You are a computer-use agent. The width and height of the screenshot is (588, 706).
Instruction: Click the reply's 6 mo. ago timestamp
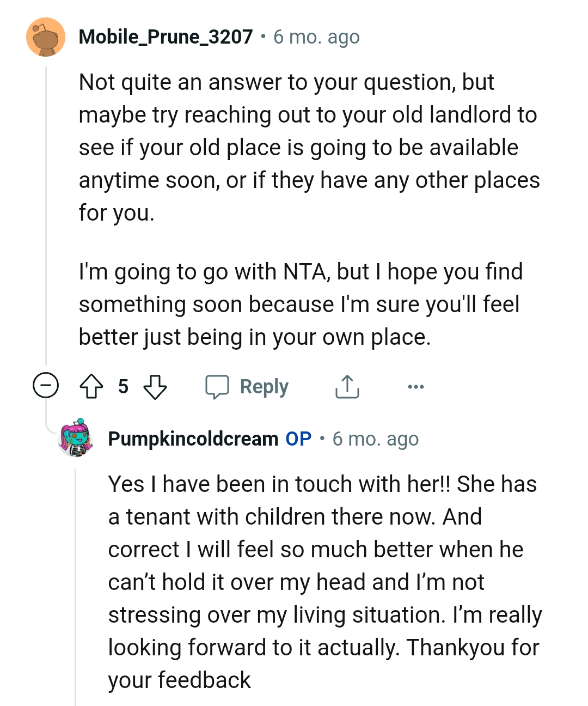pyautogui.click(x=376, y=439)
